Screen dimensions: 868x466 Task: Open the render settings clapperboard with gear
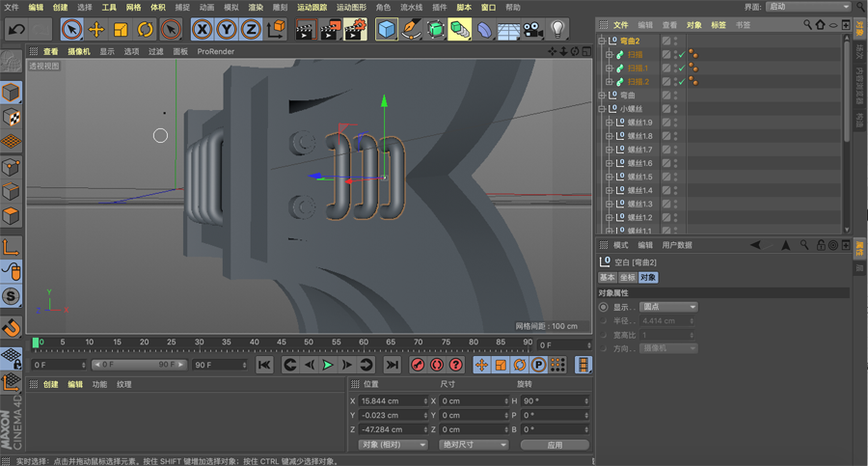pos(354,30)
